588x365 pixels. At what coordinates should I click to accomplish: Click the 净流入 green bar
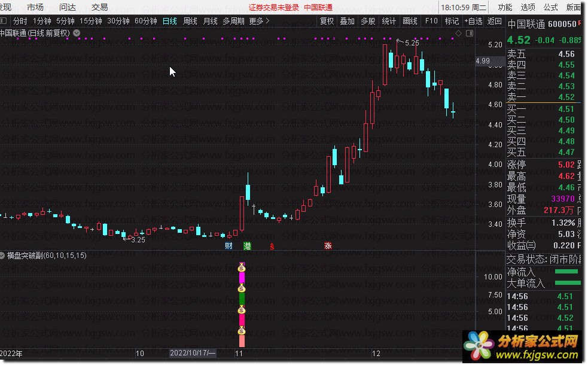point(566,272)
